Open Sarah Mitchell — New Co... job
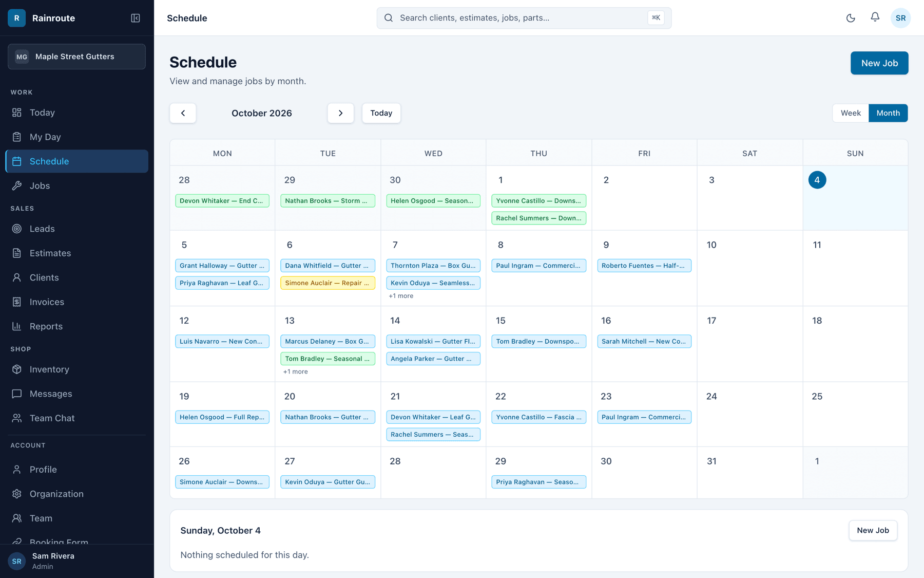 tap(644, 341)
